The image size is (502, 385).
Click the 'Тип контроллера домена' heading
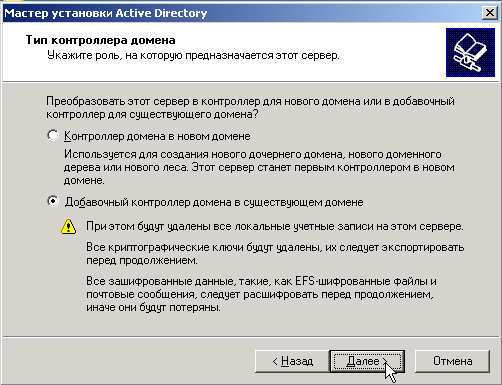(100, 40)
